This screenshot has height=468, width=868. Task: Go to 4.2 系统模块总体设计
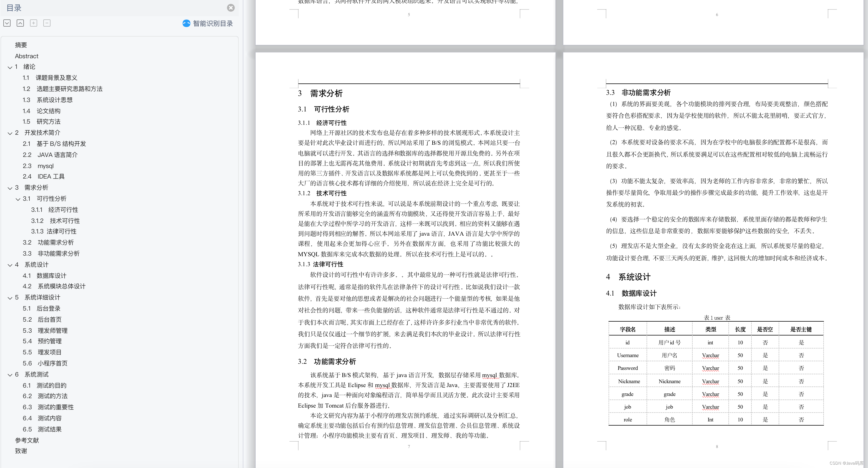[x=54, y=286]
